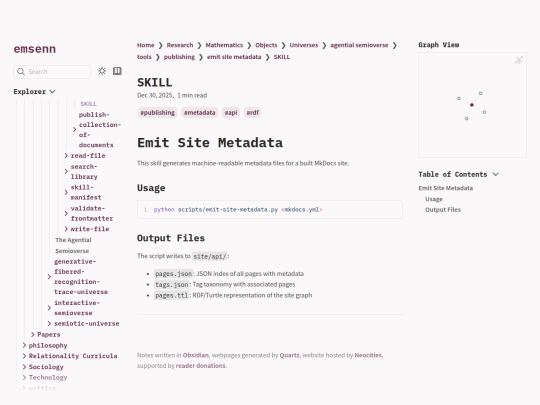
Task: Go to emit site metadata breadcrumb
Action: point(234,57)
